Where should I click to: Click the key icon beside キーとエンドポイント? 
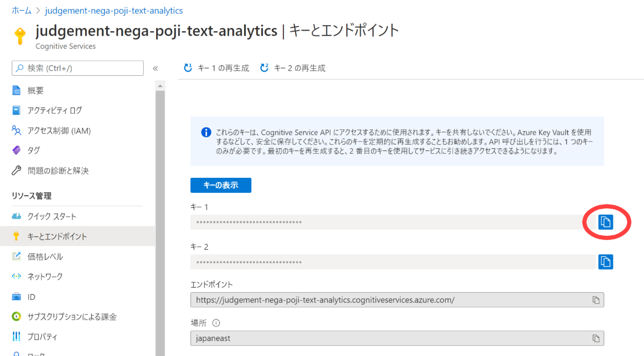[x=17, y=236]
